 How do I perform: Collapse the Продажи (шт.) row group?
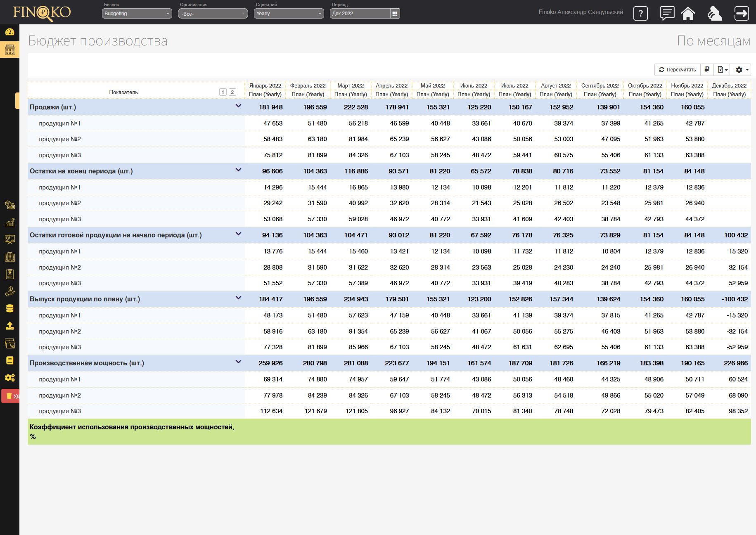pos(238,106)
